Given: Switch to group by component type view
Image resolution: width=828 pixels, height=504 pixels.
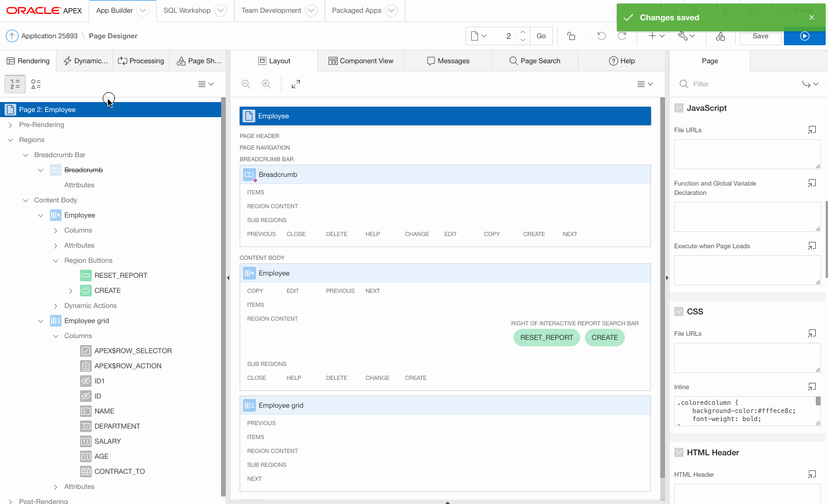Looking at the screenshot, I should [x=36, y=84].
